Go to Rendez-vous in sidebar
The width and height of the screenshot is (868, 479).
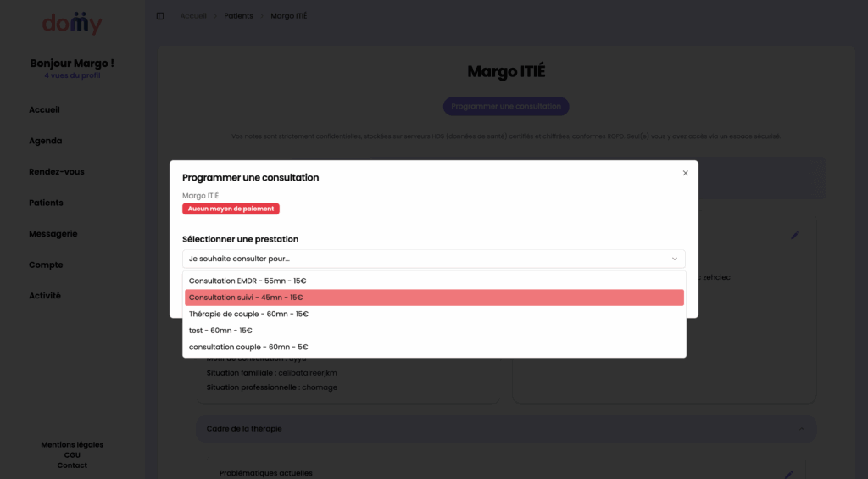pyautogui.click(x=57, y=172)
